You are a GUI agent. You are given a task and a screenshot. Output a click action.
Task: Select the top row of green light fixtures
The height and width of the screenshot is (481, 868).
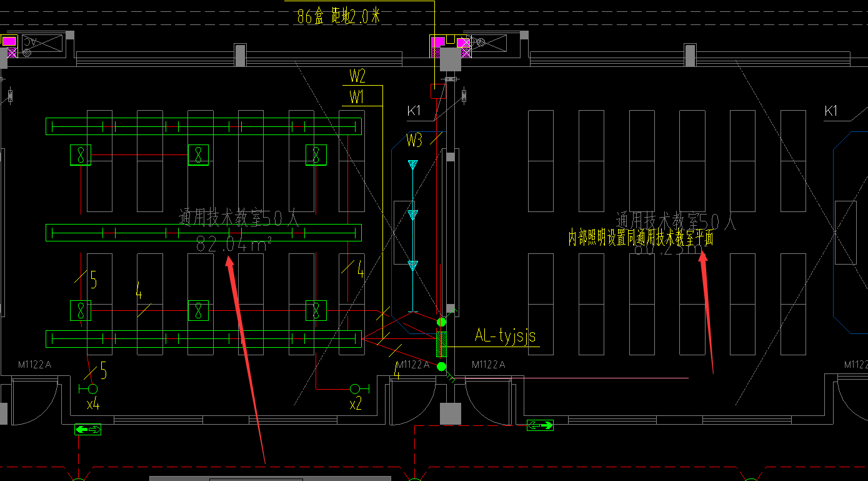(204, 126)
